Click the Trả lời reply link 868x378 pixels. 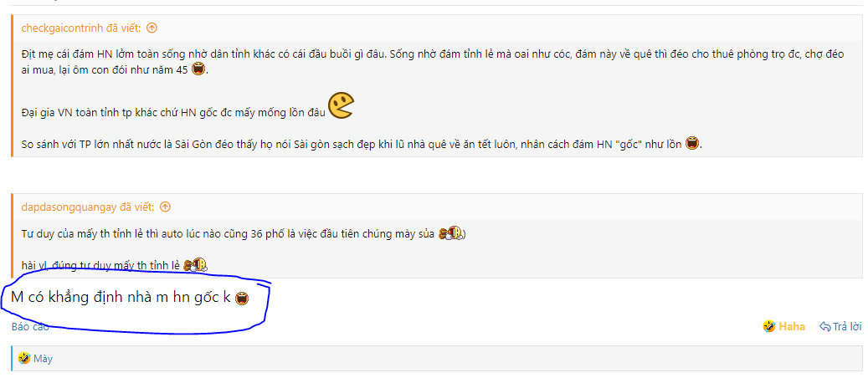coord(848,326)
